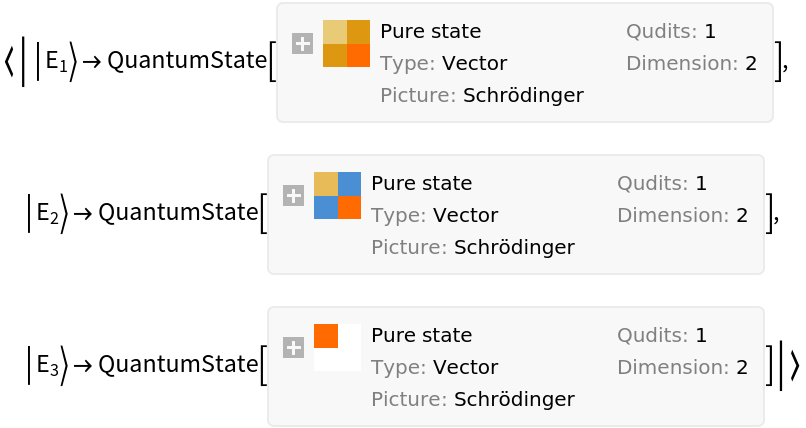The width and height of the screenshot is (806, 428).
Task: Click "Picture: Schrödinger" in the blue-orange icon panel
Action: [472, 248]
